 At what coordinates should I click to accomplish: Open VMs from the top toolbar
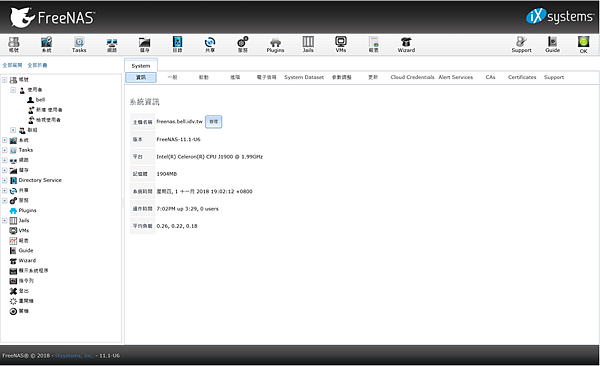pyautogui.click(x=341, y=45)
